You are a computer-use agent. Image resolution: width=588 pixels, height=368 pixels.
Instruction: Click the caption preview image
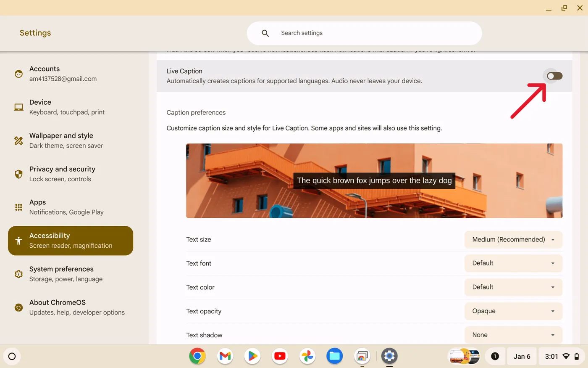point(374,181)
